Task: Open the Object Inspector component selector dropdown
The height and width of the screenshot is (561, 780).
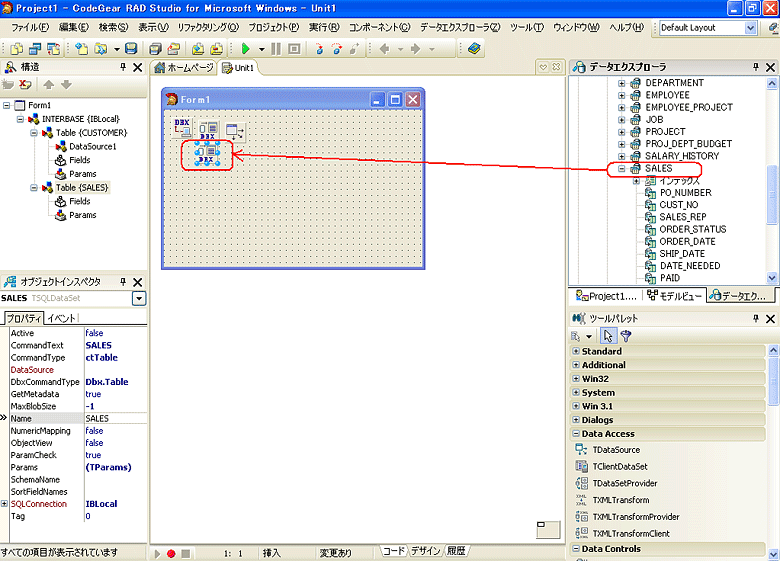Action: (x=139, y=298)
